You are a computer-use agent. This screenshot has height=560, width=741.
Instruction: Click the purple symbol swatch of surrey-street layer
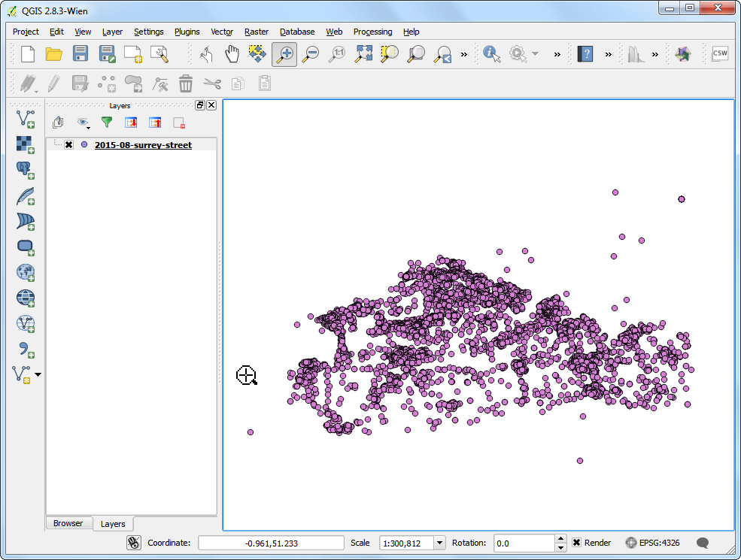pos(84,144)
